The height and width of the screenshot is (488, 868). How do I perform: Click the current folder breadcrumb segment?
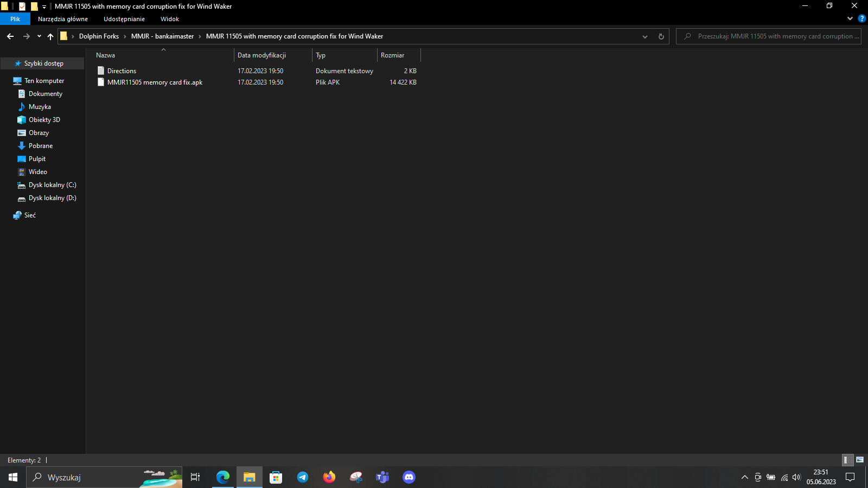coord(295,36)
